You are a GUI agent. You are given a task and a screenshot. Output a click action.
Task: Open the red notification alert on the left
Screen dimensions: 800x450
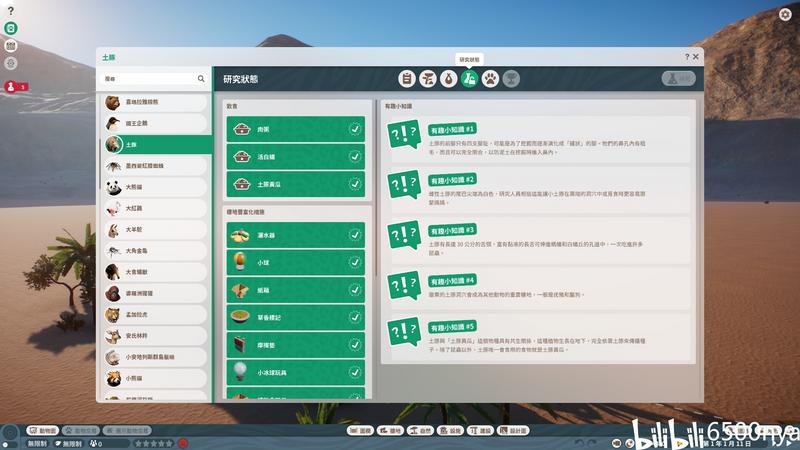point(16,87)
